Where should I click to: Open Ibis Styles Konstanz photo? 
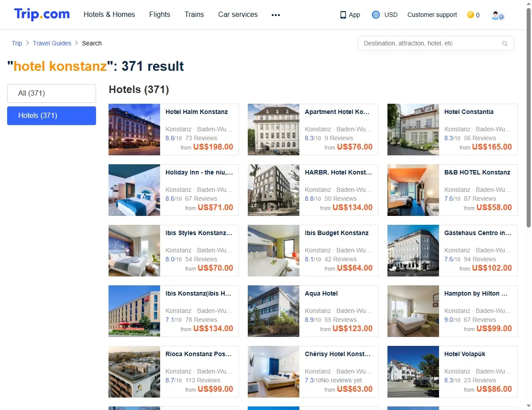(x=134, y=251)
